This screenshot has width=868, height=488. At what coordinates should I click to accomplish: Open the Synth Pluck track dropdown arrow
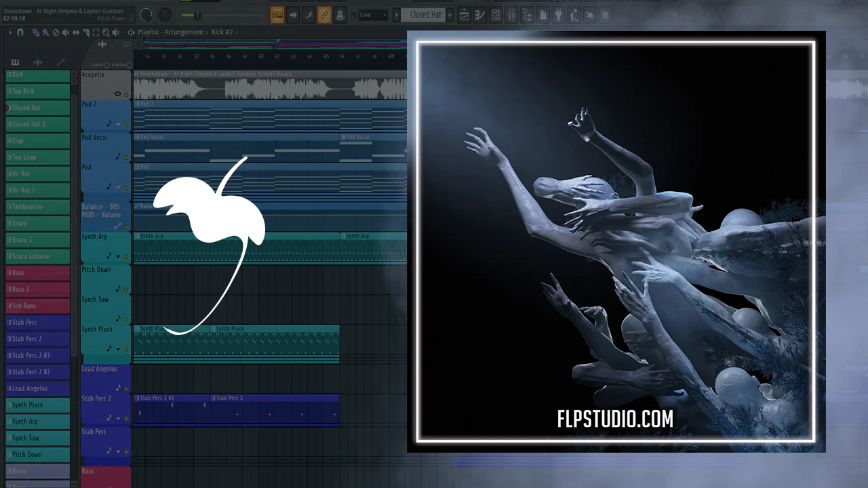tap(118, 350)
